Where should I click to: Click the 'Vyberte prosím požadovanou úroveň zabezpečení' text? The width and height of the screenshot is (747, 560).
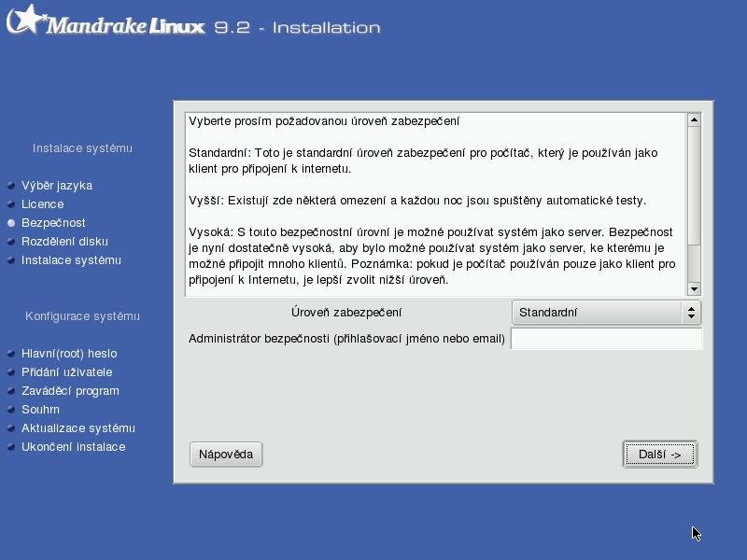pyautogui.click(x=324, y=121)
